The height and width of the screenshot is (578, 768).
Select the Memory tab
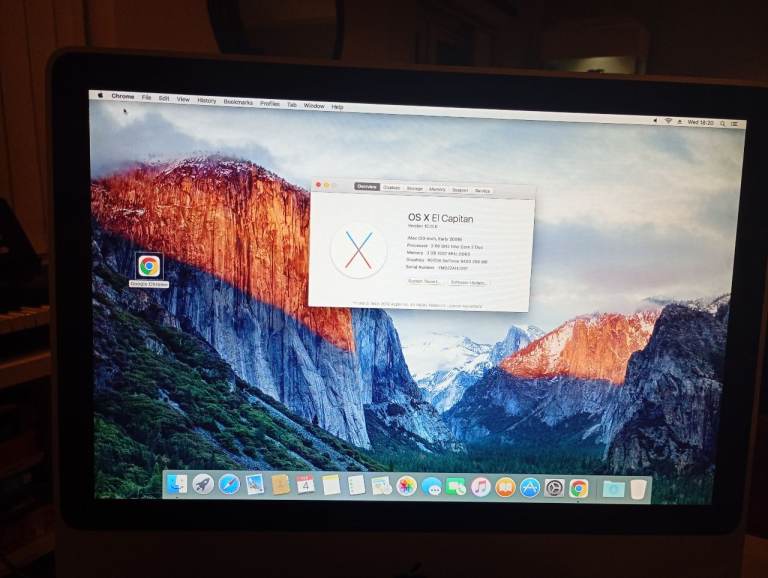(x=437, y=188)
